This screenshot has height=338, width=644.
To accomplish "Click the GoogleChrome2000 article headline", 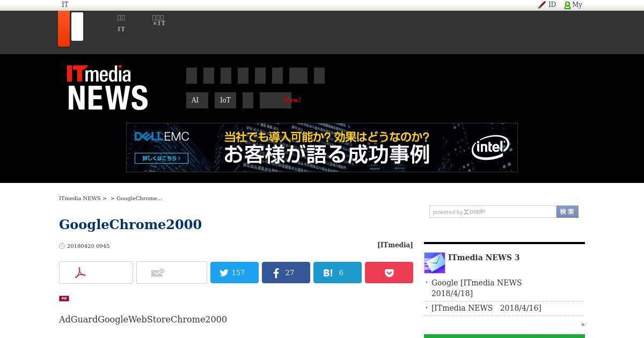I will click(130, 224).
